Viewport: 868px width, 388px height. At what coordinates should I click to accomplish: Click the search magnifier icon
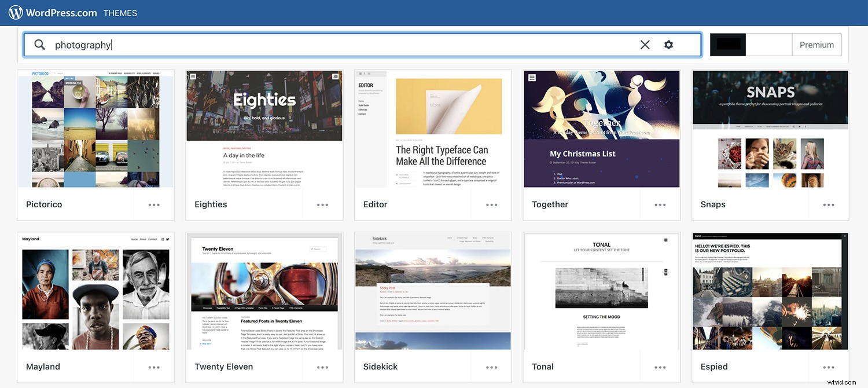point(39,44)
